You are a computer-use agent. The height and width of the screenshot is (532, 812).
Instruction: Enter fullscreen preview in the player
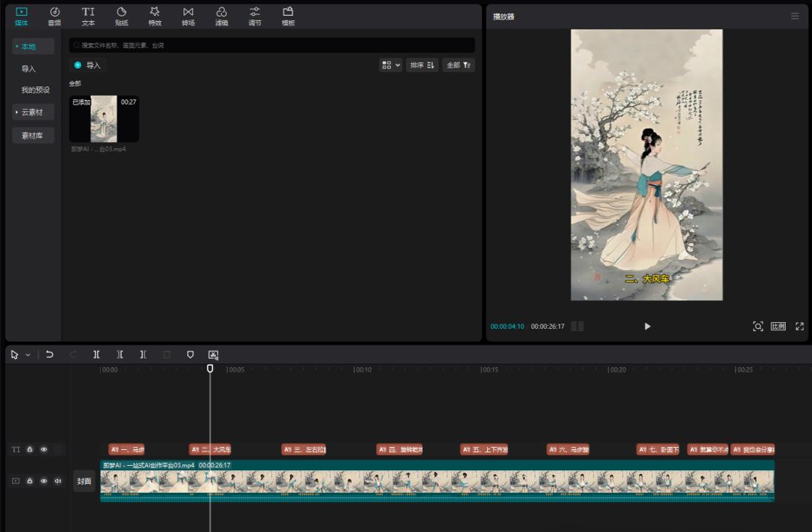click(799, 327)
